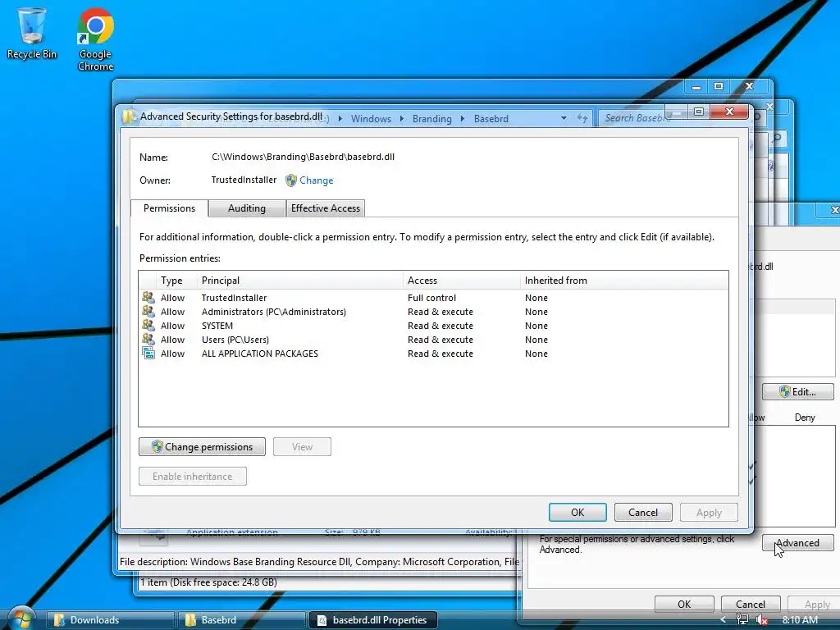Confirm Advanced Security Settings with OK
The width and height of the screenshot is (840, 630).
tap(577, 512)
